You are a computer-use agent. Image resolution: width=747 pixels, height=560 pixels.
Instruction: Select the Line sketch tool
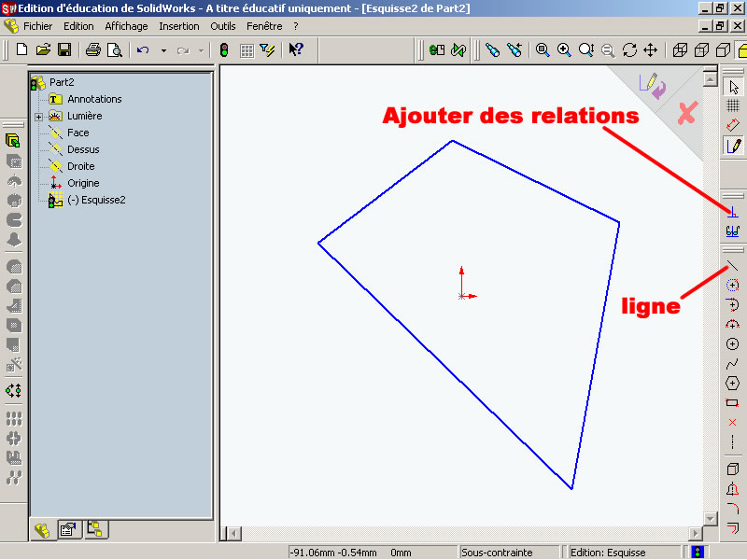732,266
